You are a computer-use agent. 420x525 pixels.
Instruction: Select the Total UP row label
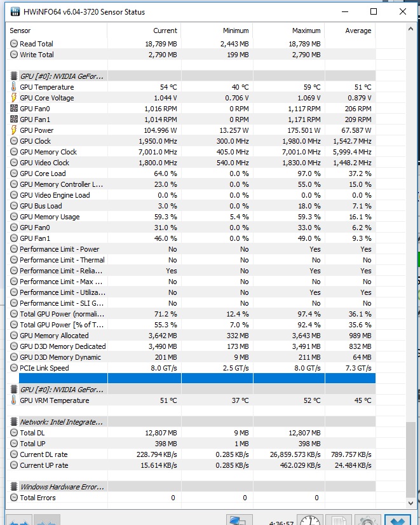click(x=32, y=444)
